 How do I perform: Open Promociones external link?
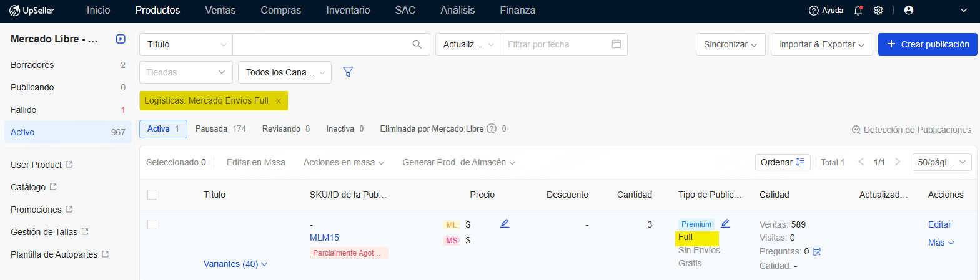[x=69, y=210]
